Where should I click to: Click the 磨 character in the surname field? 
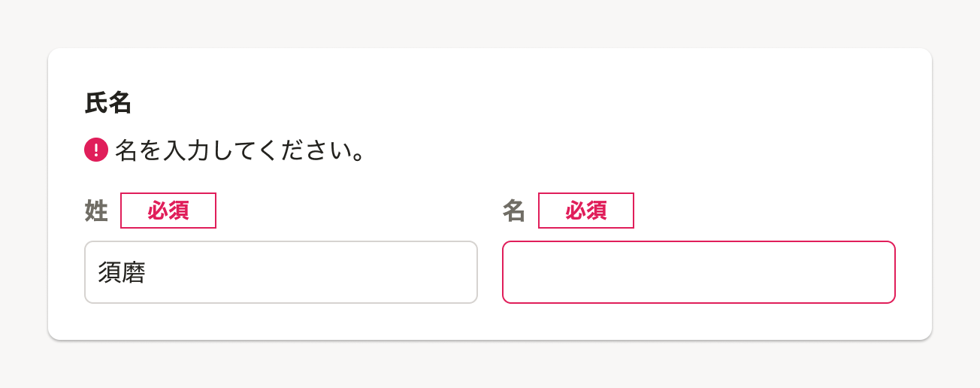point(134,273)
